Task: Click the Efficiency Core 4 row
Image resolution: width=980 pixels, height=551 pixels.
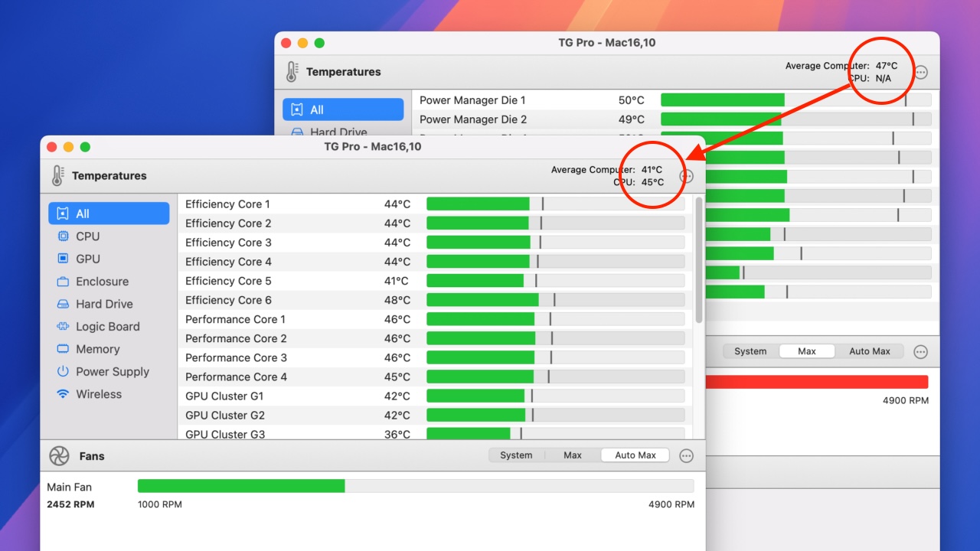Action: point(435,262)
